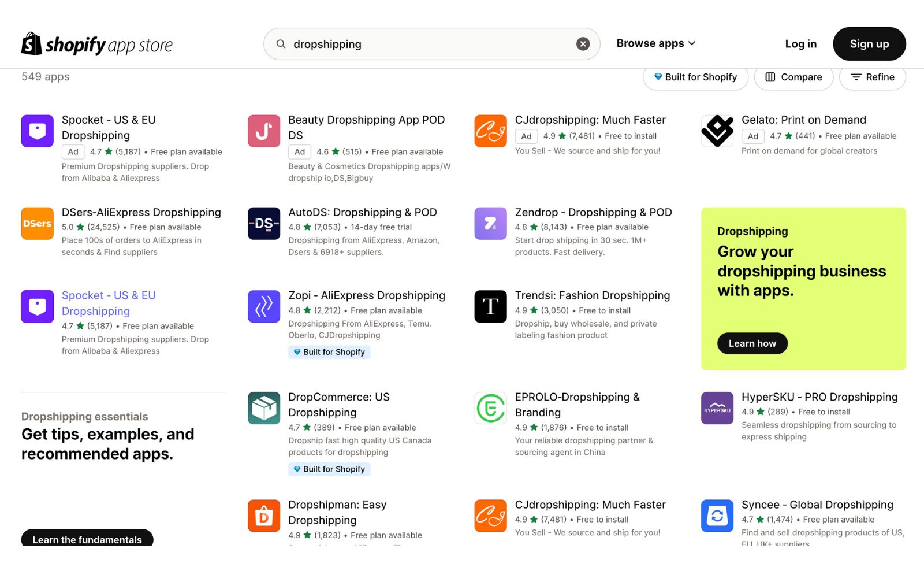924x578 pixels.
Task: Open EPROLO-Dropshipping & Branding link
Action: 577,405
